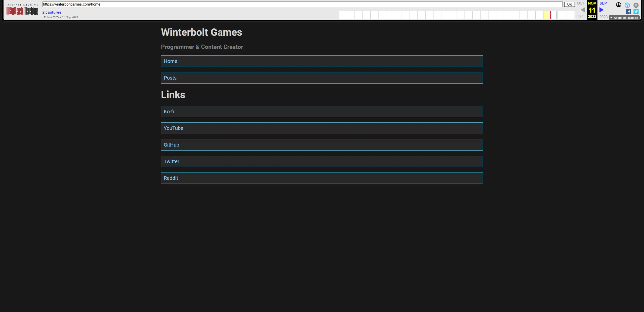Go to the next capture with the forward arrow
Viewport: 644px width, 312px height.
point(601,10)
